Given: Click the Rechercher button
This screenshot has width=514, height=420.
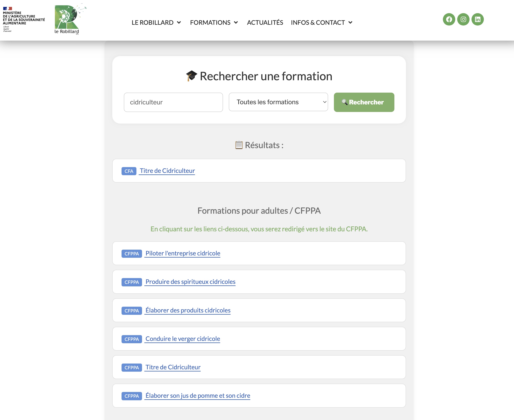Looking at the screenshot, I should tap(364, 102).
